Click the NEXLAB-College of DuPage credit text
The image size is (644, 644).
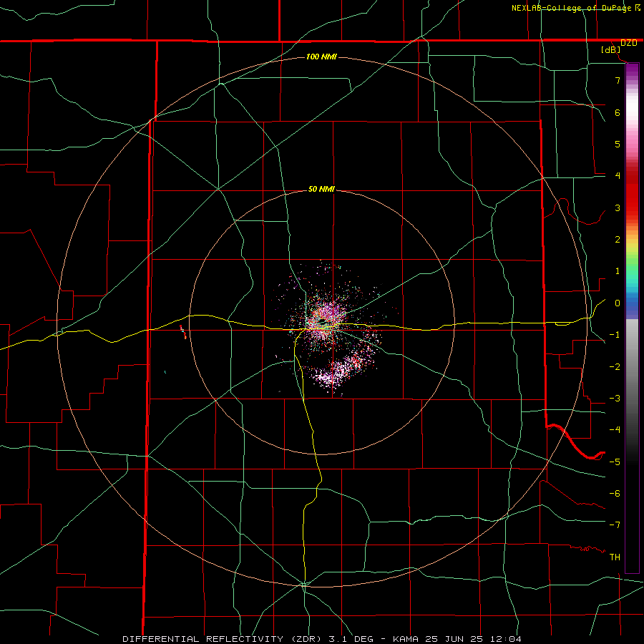(571, 8)
